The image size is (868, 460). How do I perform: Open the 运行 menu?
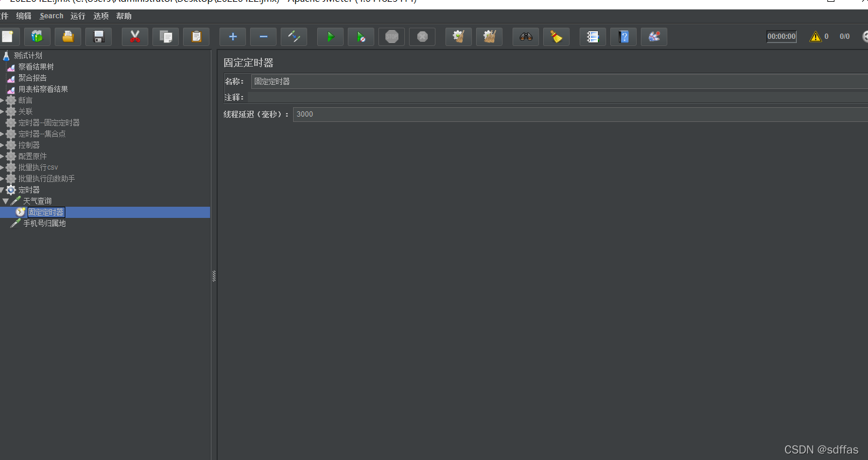pos(78,16)
